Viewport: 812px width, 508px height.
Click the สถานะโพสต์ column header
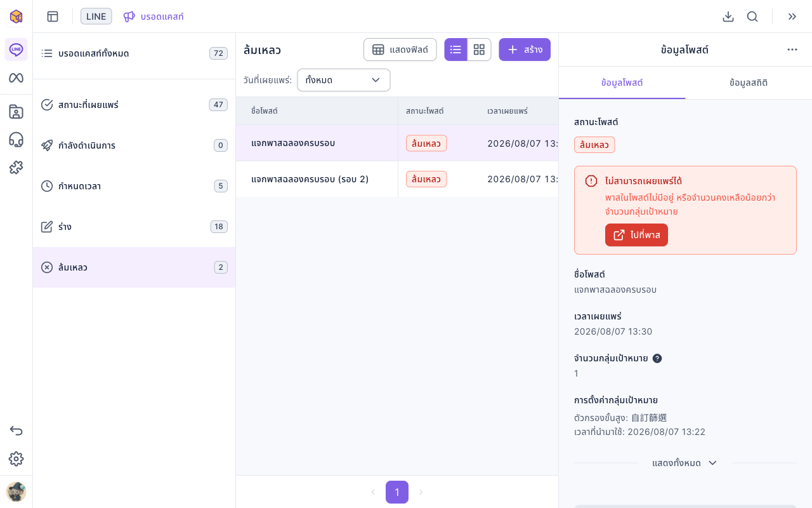click(x=439, y=111)
